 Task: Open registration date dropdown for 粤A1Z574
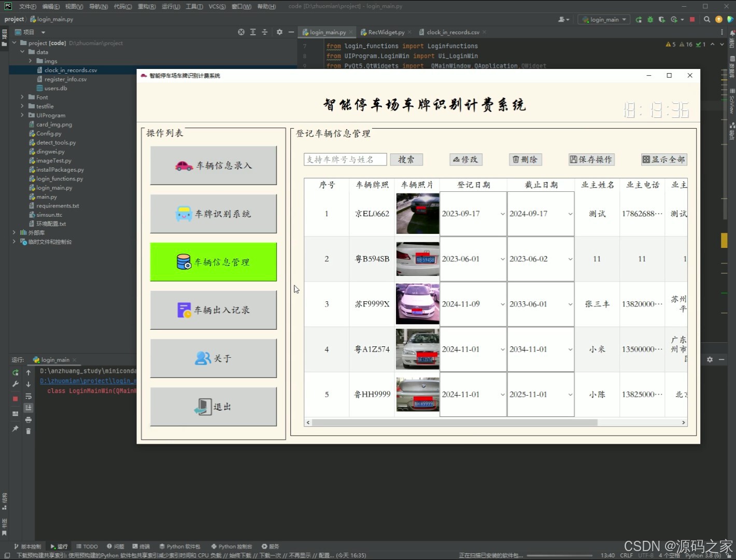(x=502, y=349)
